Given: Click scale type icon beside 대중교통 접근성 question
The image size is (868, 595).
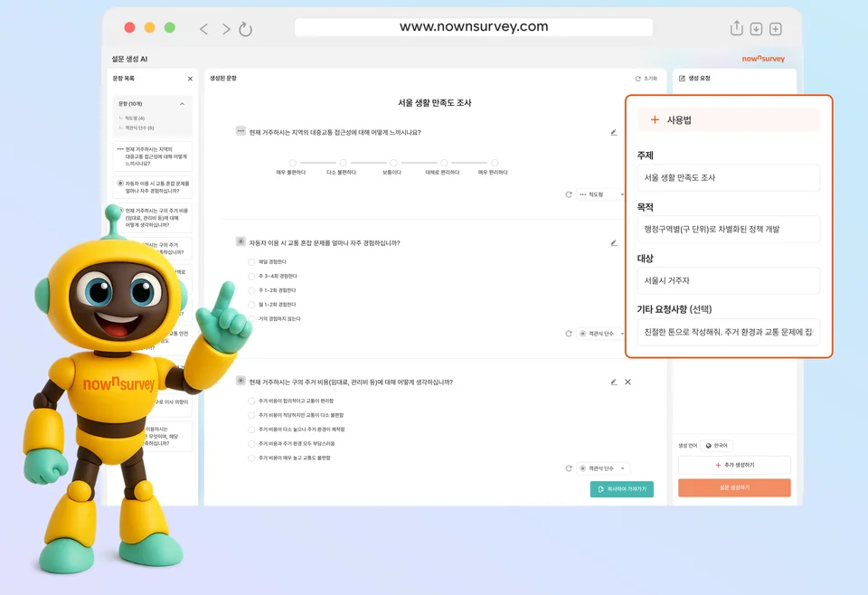Looking at the screenshot, I should point(241,131).
